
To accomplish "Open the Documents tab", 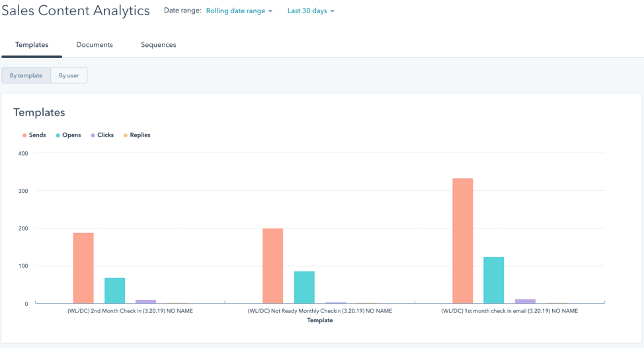I will coord(95,45).
